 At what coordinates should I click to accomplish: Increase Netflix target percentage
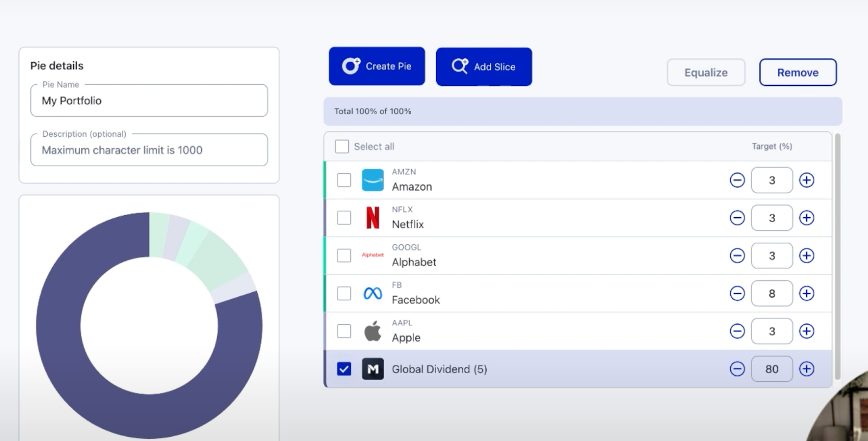[x=807, y=218]
